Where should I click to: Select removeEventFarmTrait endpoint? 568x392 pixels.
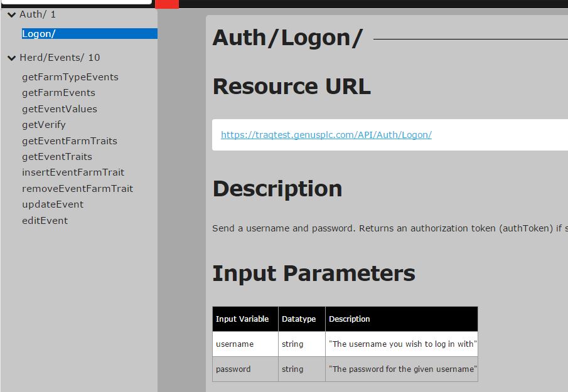[x=77, y=189]
